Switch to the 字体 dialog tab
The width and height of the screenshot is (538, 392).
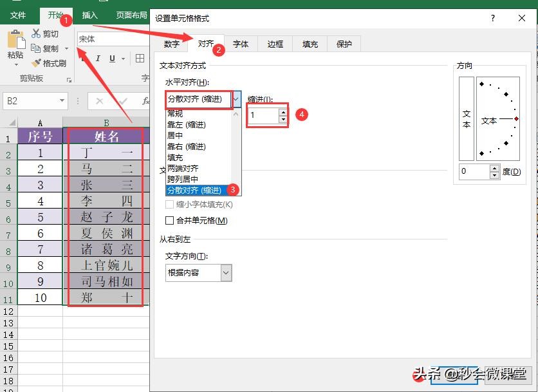tap(241, 44)
